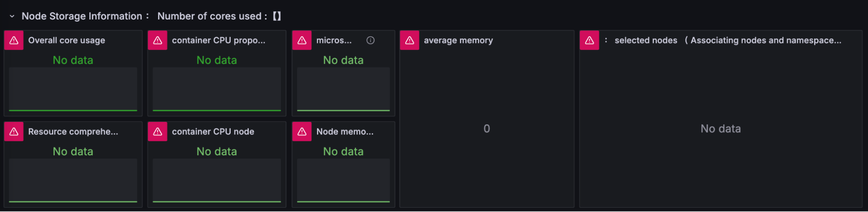Click warning icon on the micros... panel

coord(302,40)
